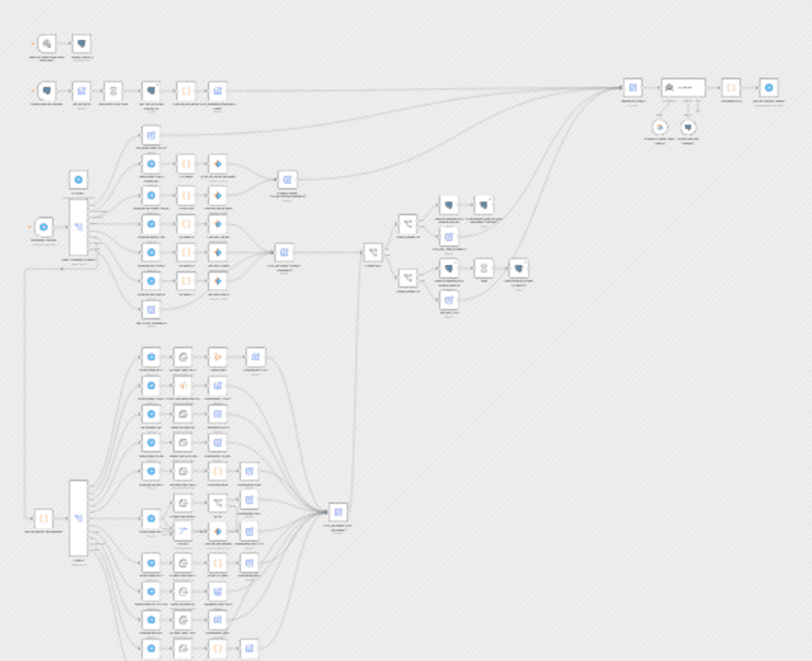Open the Postgres node fed by Schedule Trigger

82,44
